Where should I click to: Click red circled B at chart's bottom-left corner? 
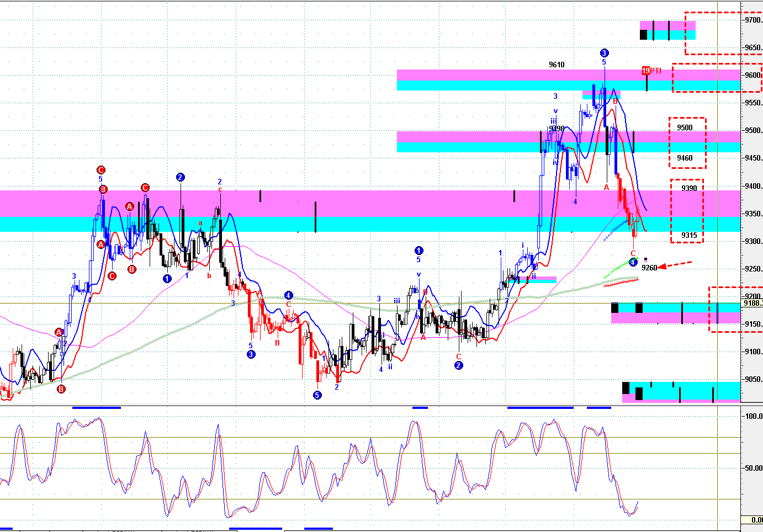click(61, 389)
